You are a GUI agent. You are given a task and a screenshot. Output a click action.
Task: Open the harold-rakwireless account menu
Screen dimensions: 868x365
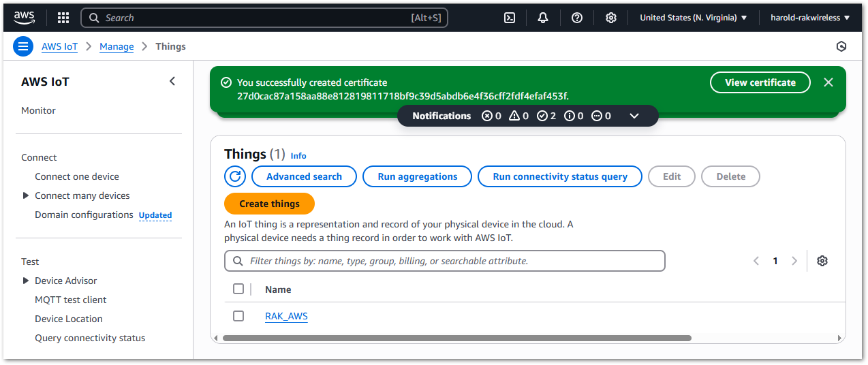coord(810,18)
